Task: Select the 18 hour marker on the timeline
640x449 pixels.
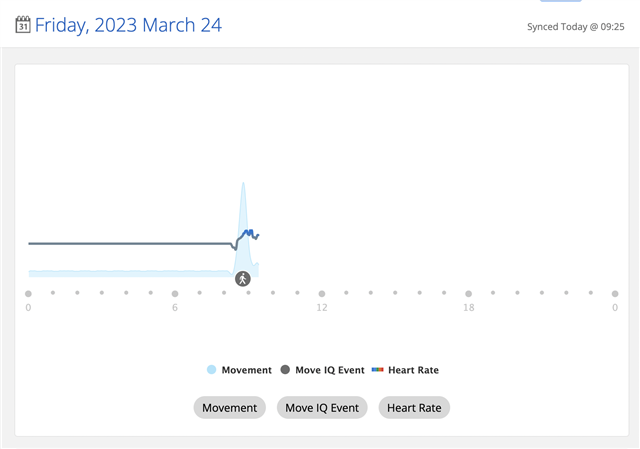Action: coord(468,294)
